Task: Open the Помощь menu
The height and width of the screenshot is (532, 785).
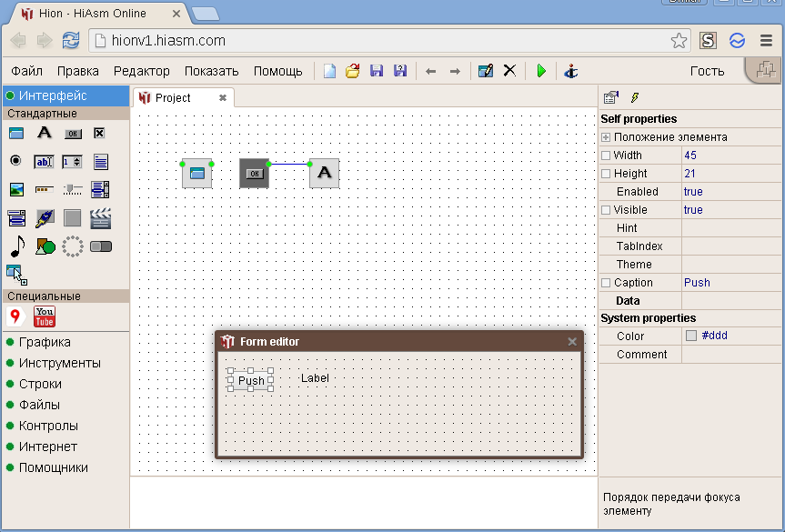Action: click(x=277, y=71)
